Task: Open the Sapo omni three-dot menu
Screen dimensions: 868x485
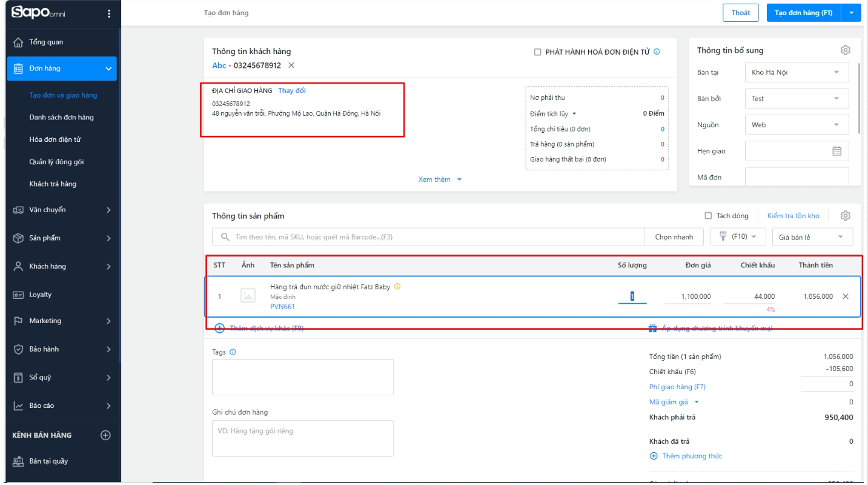Action: point(109,13)
